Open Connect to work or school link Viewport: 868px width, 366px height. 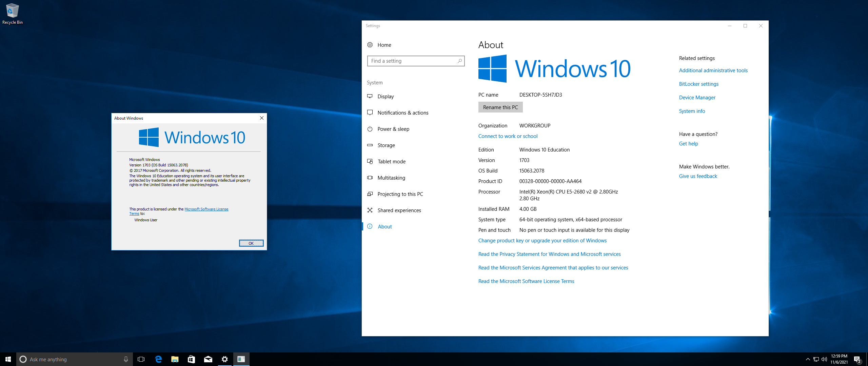(508, 136)
